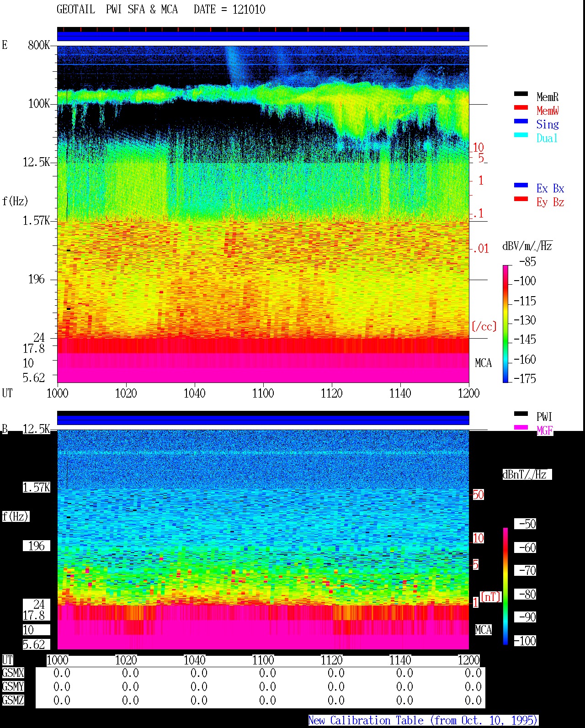Click the 100K frequency axis label

coord(39,103)
